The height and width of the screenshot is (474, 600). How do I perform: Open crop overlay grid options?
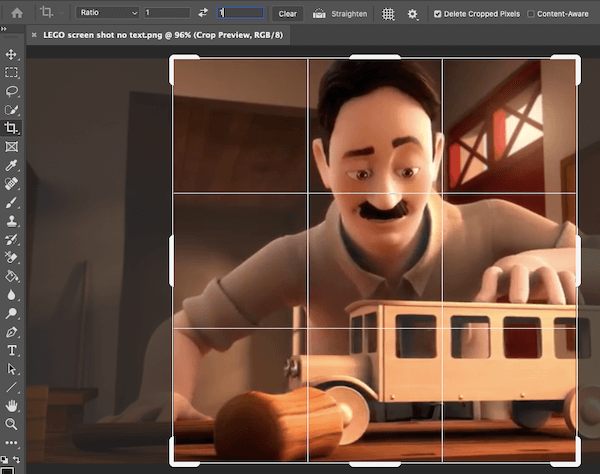point(388,14)
